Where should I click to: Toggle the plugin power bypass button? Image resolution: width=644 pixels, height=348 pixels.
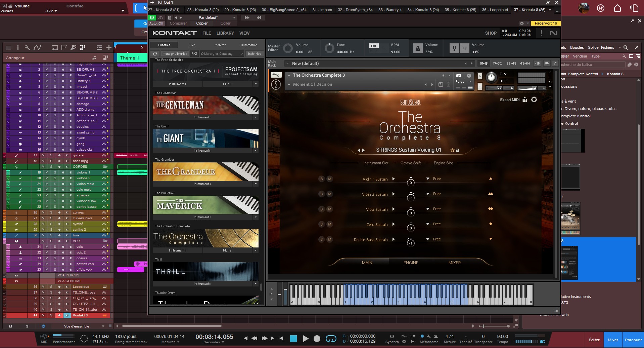[x=152, y=17]
